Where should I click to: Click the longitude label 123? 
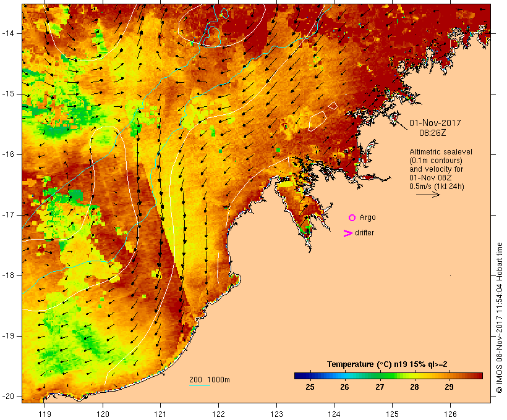(276, 414)
